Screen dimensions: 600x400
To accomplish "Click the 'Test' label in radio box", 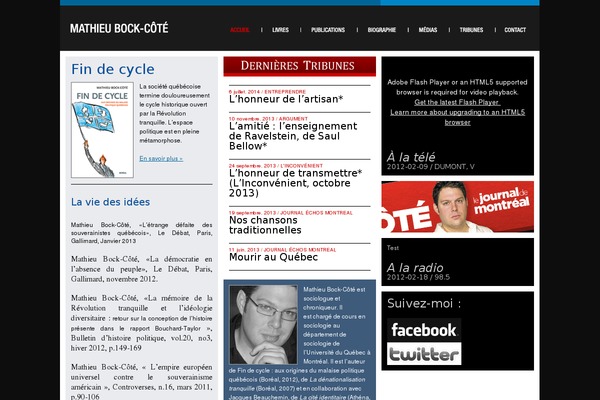I will [393, 248].
